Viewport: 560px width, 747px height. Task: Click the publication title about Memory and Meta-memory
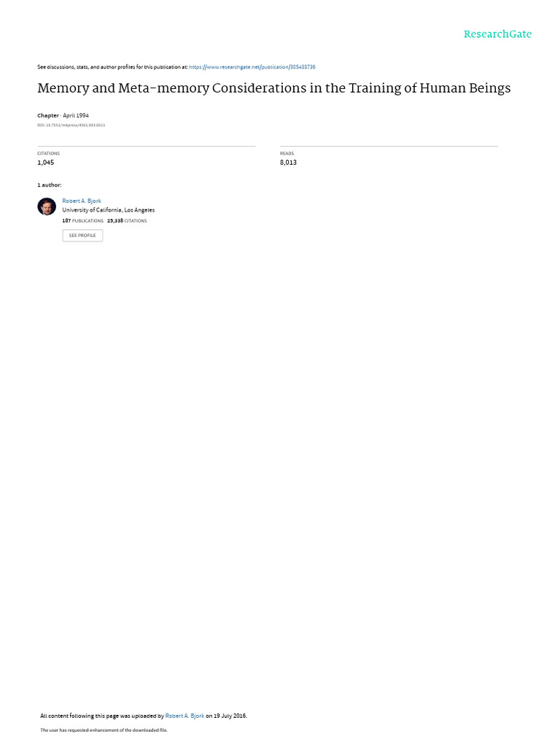(x=274, y=88)
